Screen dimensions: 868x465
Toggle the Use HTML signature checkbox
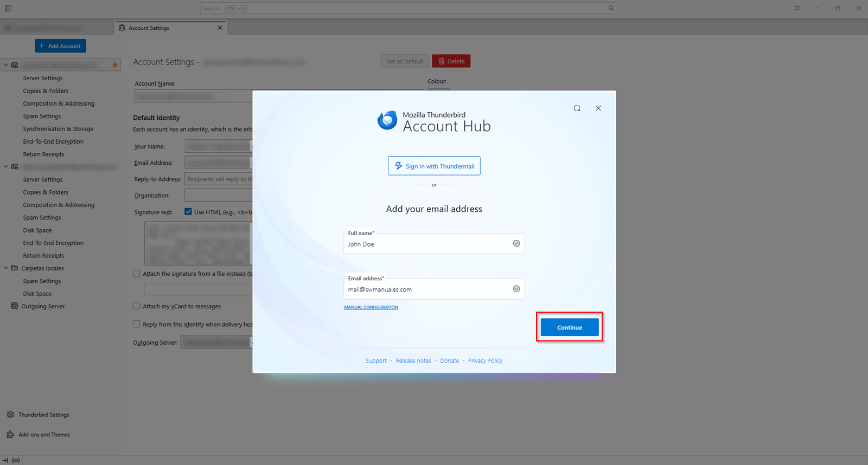click(x=188, y=212)
